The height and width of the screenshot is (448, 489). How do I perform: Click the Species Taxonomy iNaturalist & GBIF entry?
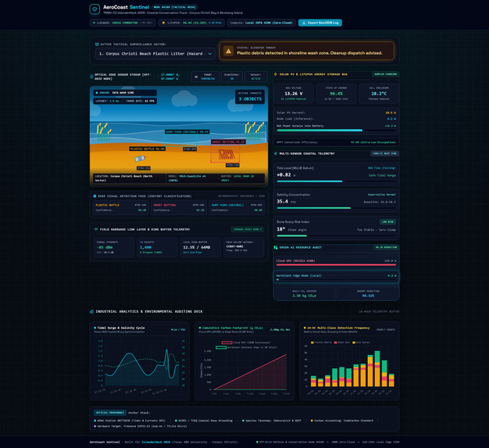tap(272, 421)
